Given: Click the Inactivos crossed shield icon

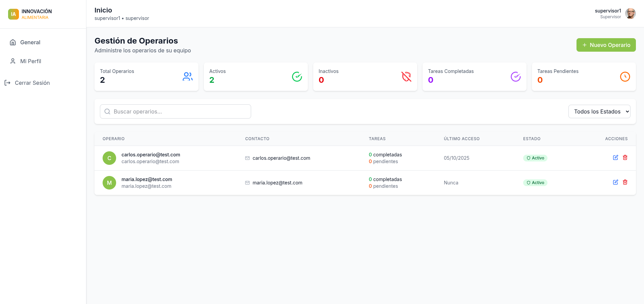Looking at the screenshot, I should pos(406,77).
